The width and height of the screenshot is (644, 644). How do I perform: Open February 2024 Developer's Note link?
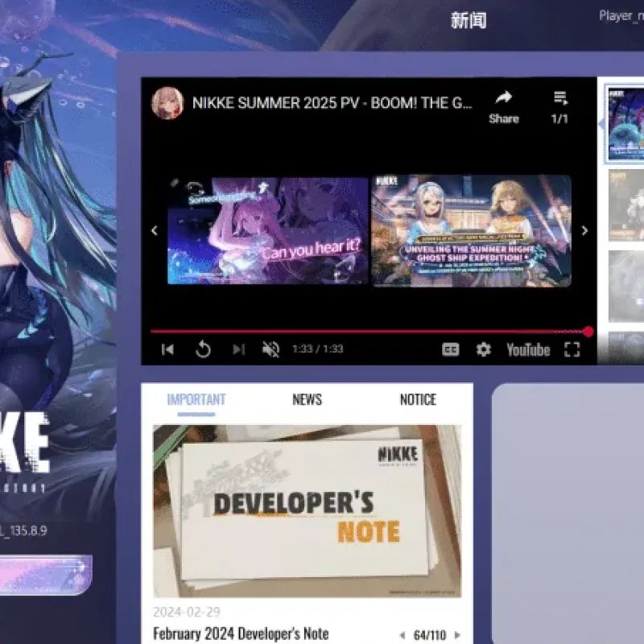[x=241, y=634]
